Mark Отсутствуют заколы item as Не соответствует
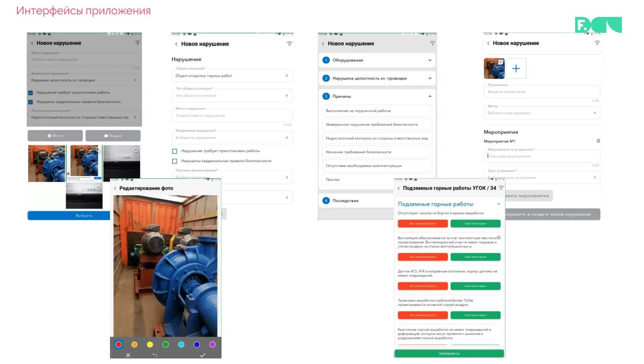Viewport: 644px width, 364px height. pos(423,224)
